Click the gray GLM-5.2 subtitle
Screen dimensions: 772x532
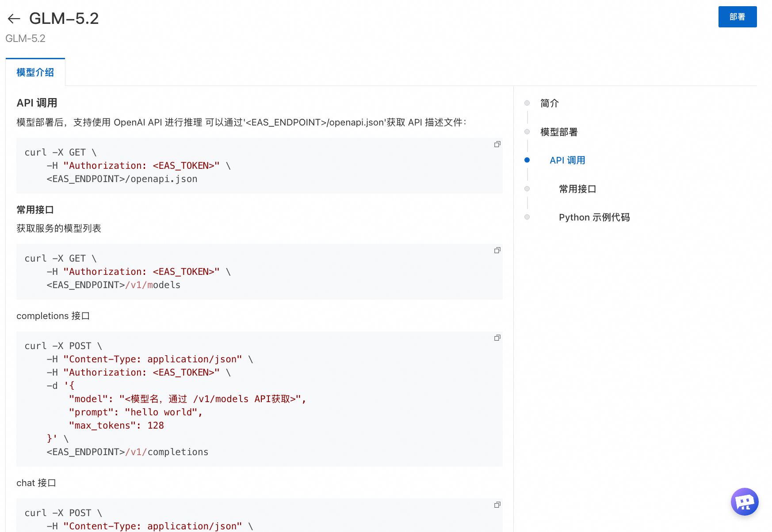25,38
